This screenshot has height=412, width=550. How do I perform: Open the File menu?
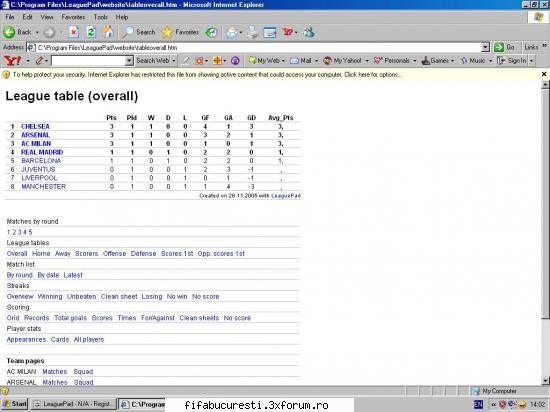(x=10, y=17)
